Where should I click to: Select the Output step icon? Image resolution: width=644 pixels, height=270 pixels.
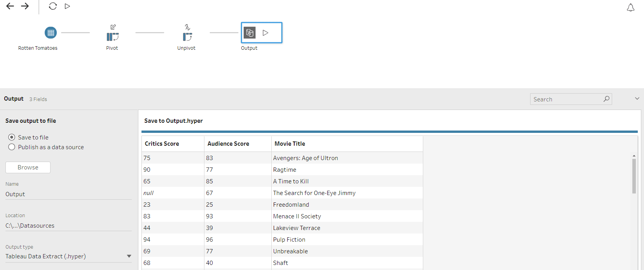[x=250, y=33]
